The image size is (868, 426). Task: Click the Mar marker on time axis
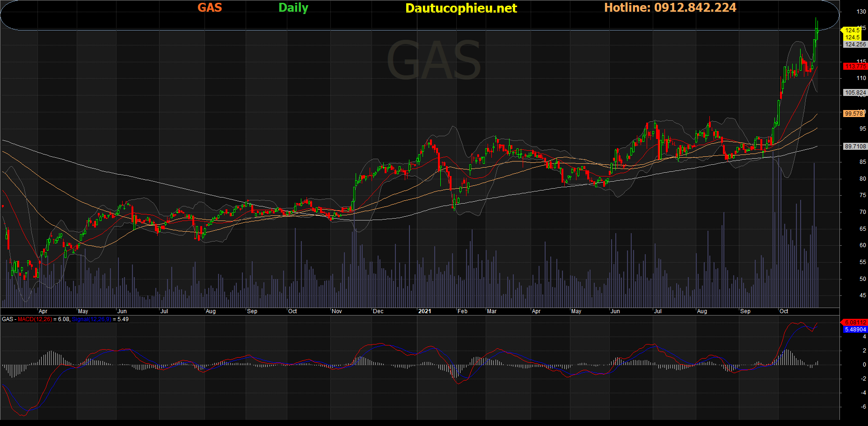coord(492,311)
